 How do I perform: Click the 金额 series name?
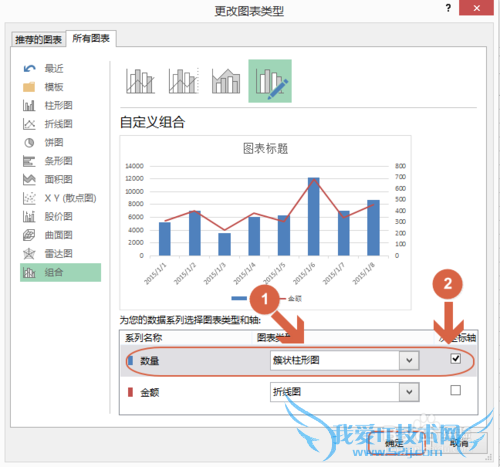[x=150, y=392]
